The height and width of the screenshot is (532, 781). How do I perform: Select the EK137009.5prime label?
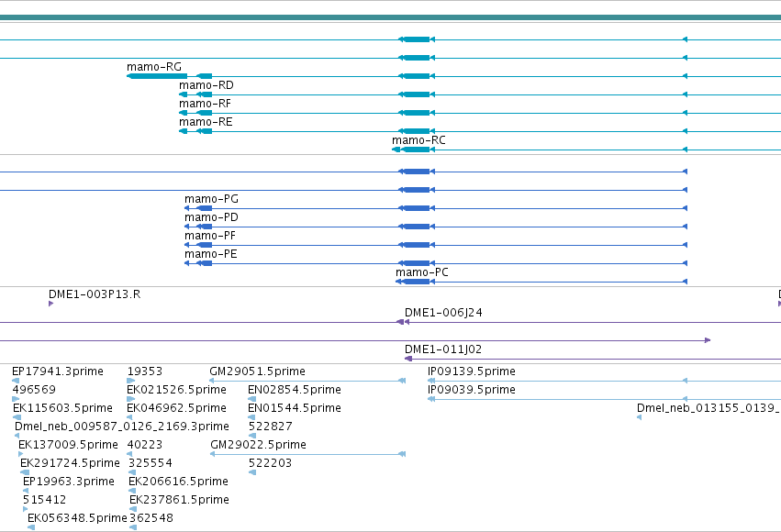click(x=68, y=445)
